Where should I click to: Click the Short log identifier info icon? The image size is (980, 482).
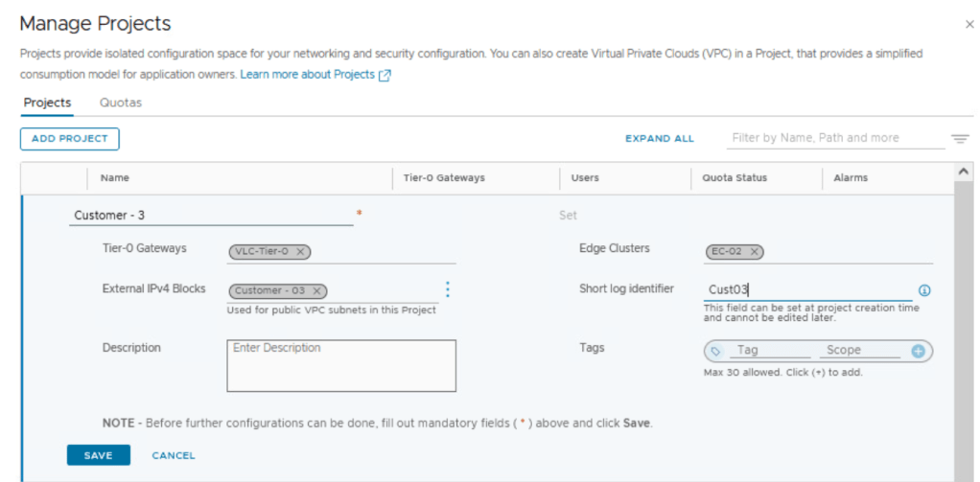click(x=924, y=290)
